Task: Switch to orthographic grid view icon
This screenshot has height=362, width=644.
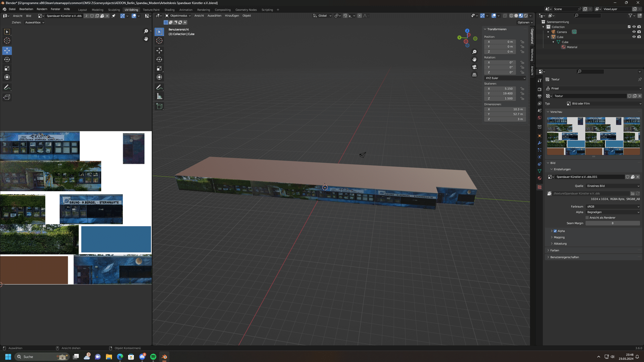Action: click(474, 75)
